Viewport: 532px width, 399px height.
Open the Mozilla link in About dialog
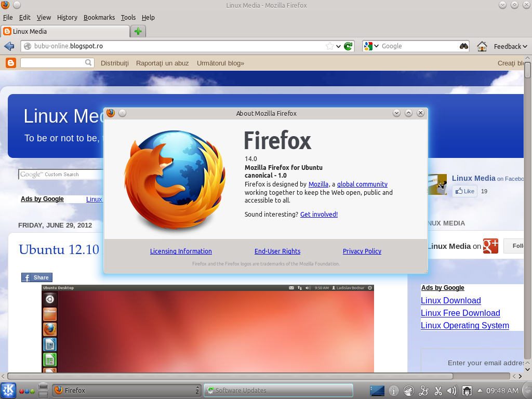(318, 184)
